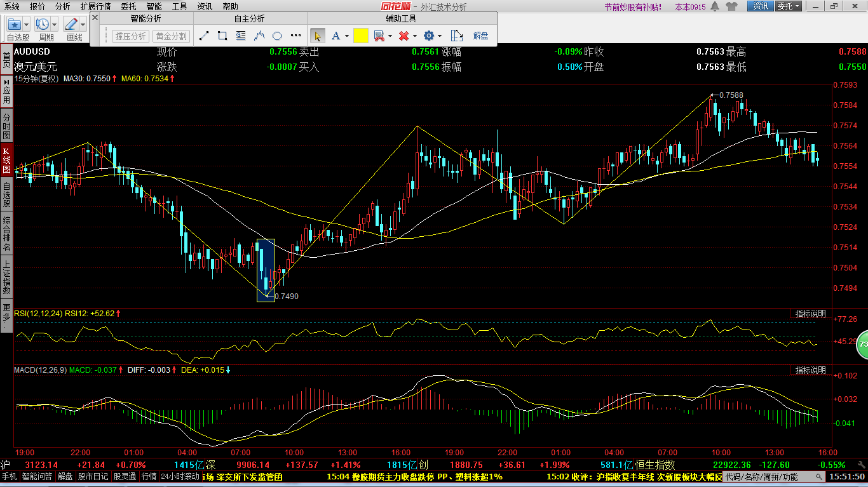Select the arrow pointer tool

pyautogui.click(x=318, y=36)
